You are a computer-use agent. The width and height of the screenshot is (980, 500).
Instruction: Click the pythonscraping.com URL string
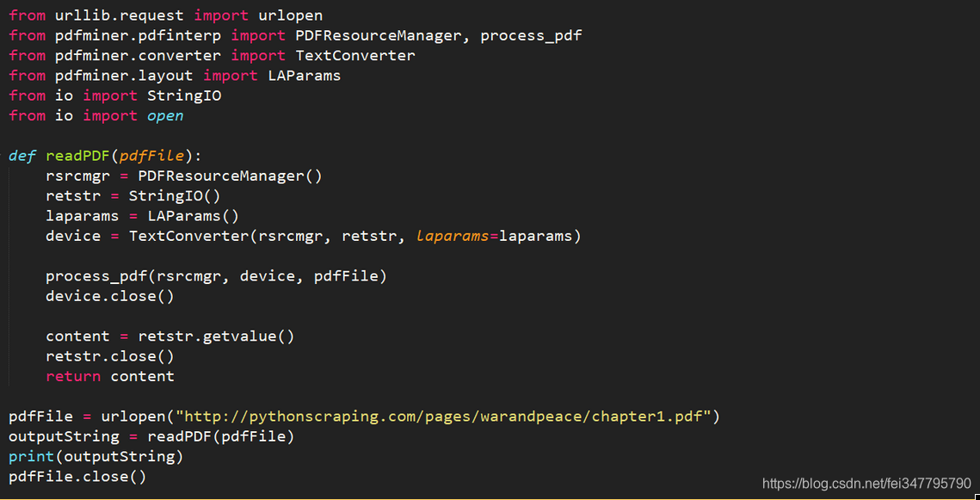pos(444,416)
